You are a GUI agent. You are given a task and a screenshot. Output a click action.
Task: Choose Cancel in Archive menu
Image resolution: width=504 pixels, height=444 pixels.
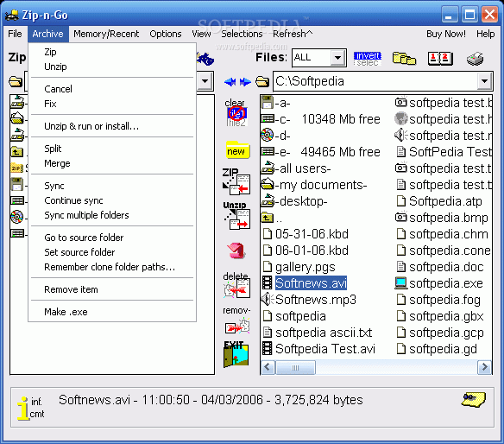112,89
